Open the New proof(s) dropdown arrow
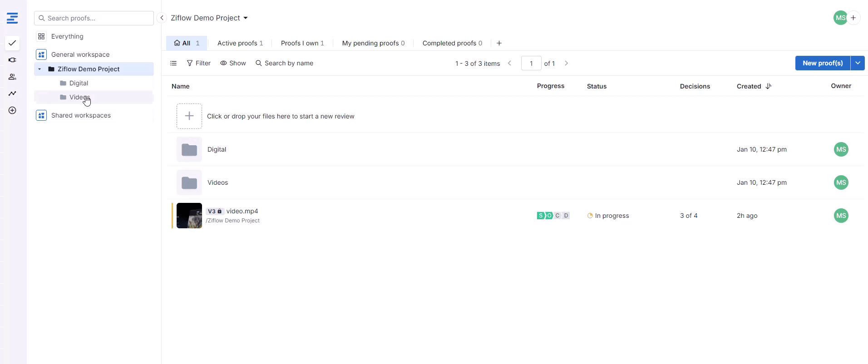The width and height of the screenshot is (868, 364). [858, 63]
